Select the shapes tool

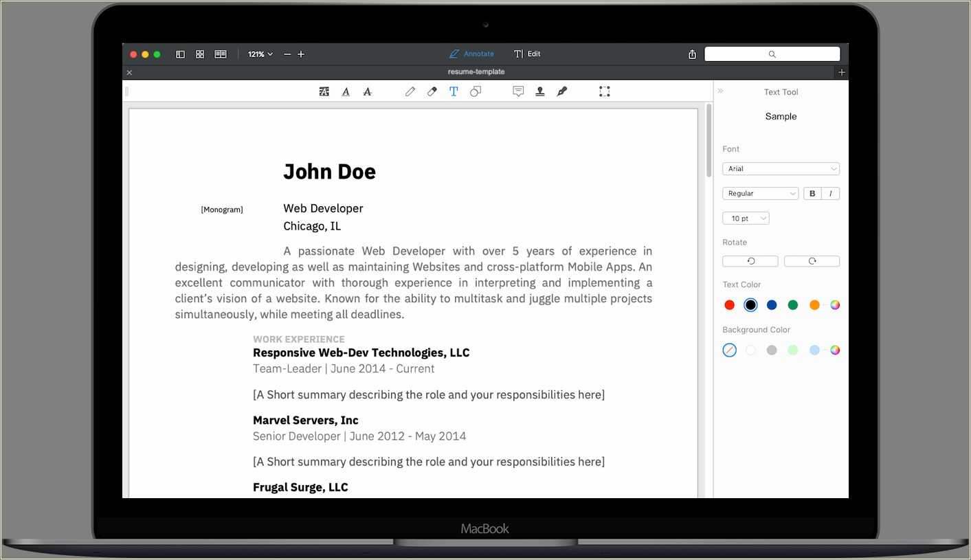tap(476, 91)
